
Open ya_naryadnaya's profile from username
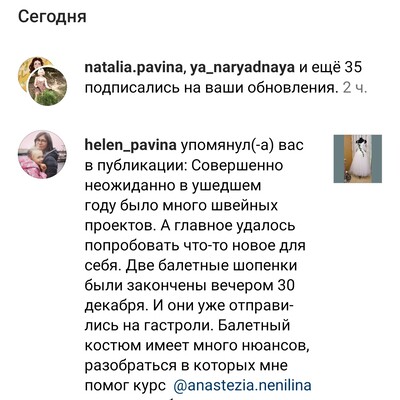tap(242, 68)
